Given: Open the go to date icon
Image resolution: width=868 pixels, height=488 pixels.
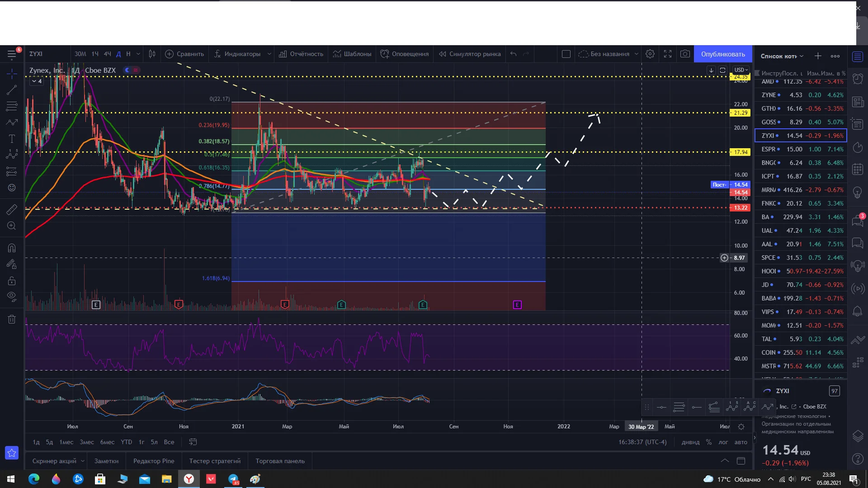Looking at the screenshot, I should pos(193,442).
